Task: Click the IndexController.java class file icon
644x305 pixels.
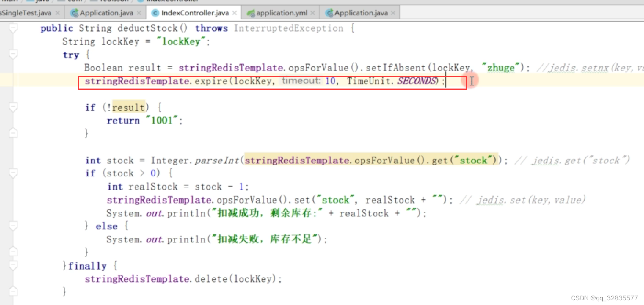Action: coord(155,13)
